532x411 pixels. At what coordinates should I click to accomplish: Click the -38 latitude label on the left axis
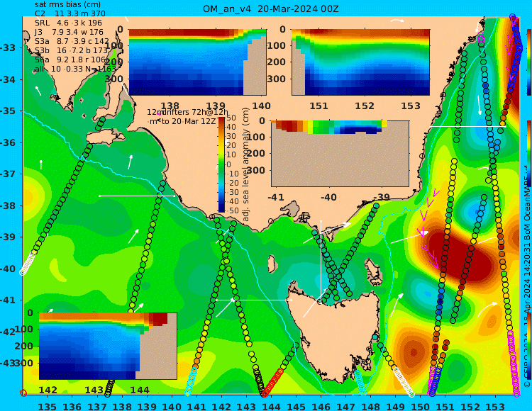point(8,205)
